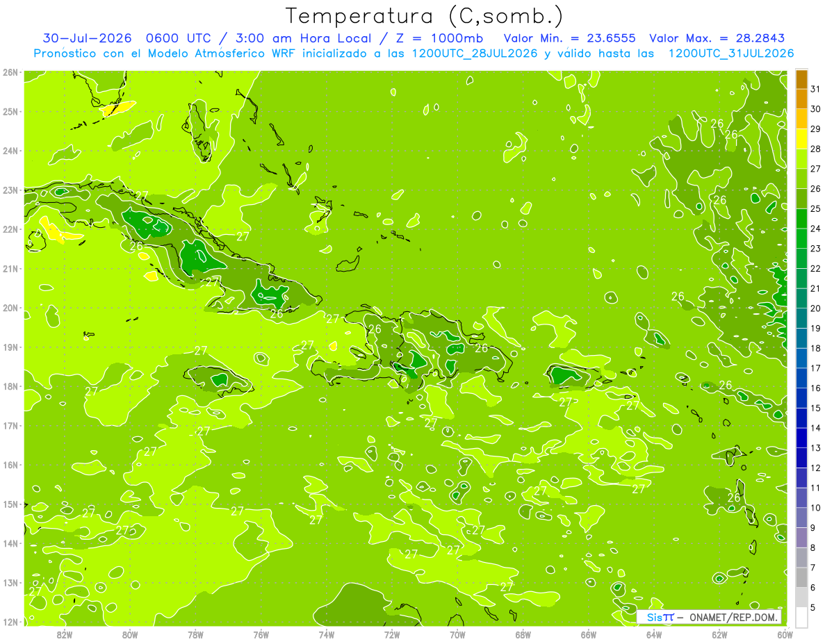Click longitude label '72W'

(392, 634)
